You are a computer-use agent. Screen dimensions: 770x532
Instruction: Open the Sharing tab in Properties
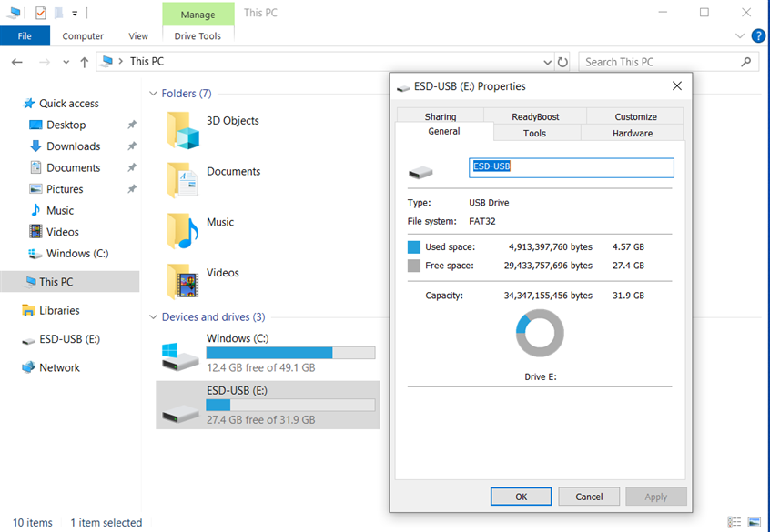coord(441,116)
